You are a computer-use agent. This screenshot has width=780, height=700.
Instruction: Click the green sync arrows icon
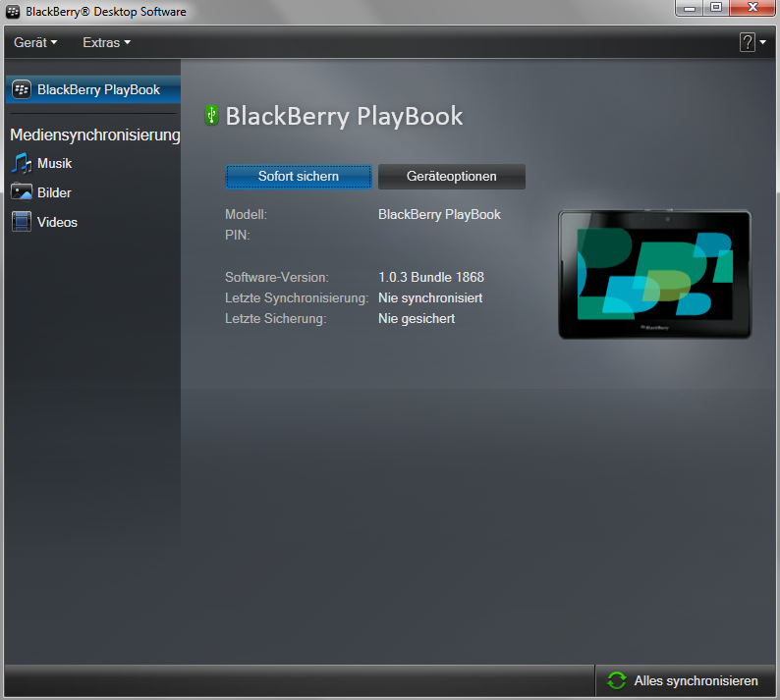coord(617,680)
